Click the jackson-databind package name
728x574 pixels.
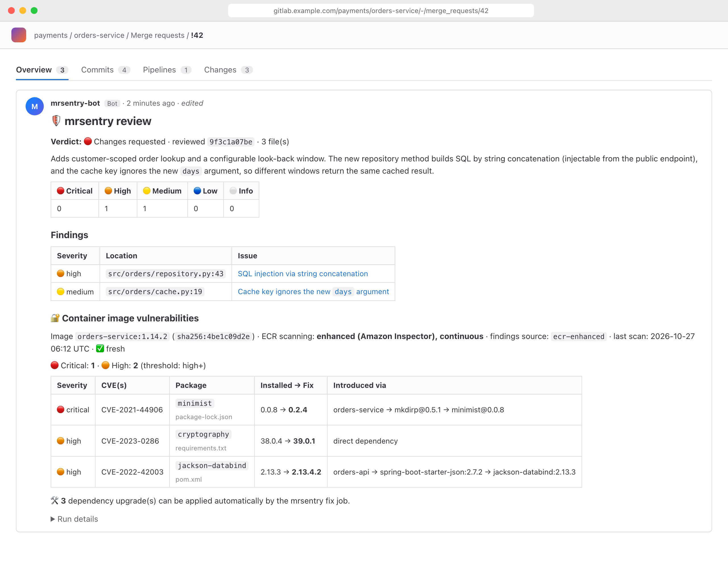tap(212, 465)
